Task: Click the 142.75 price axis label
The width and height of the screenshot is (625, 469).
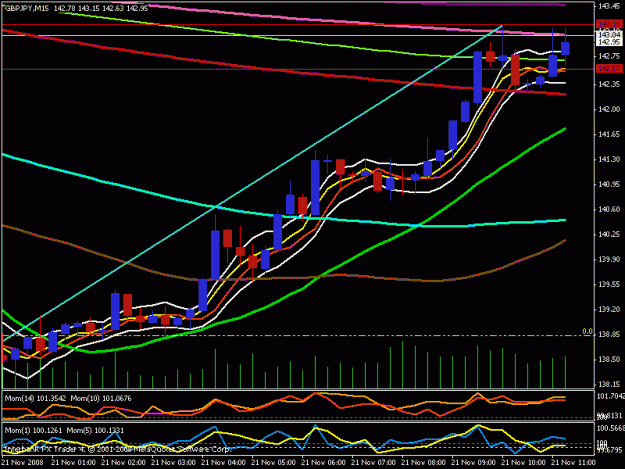Action: [609, 56]
